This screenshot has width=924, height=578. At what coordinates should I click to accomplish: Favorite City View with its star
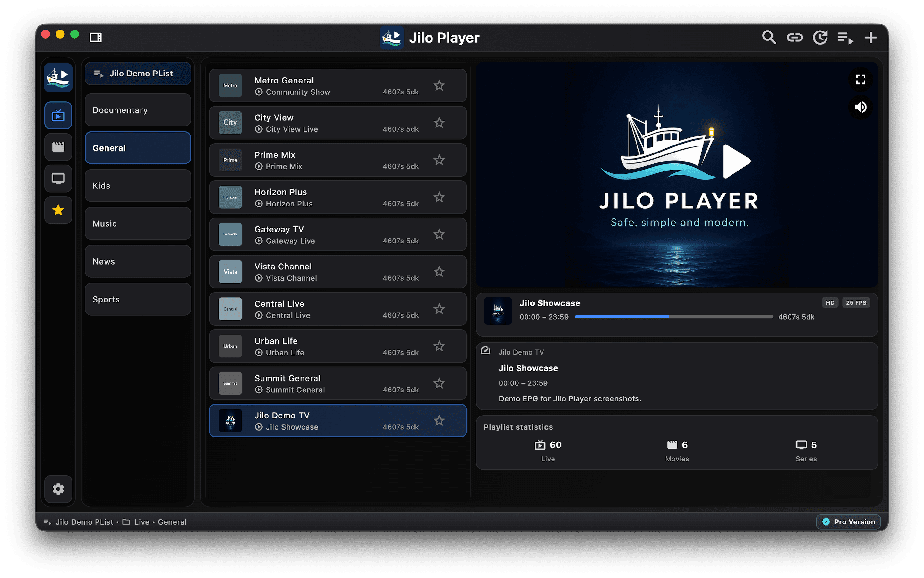(x=439, y=123)
